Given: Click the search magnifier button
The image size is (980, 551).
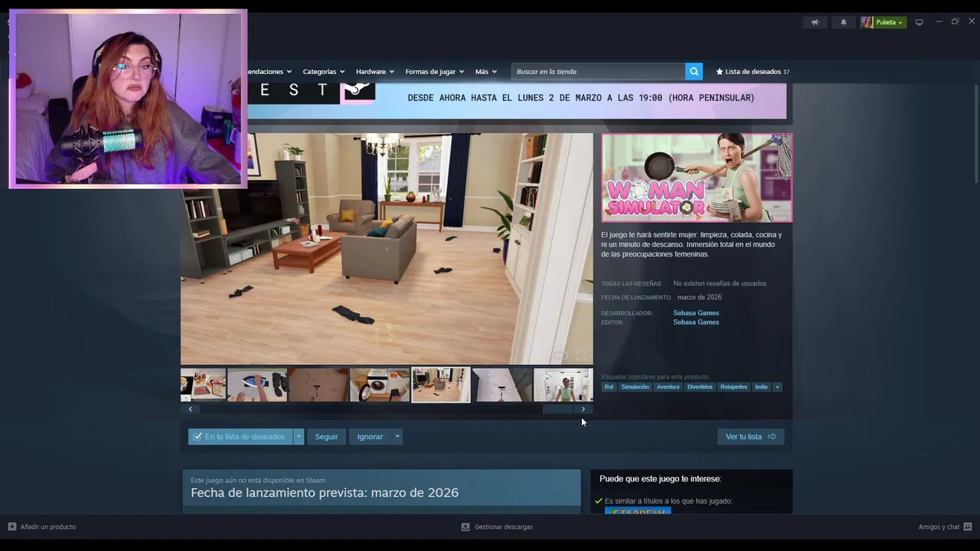Looking at the screenshot, I should click(694, 71).
